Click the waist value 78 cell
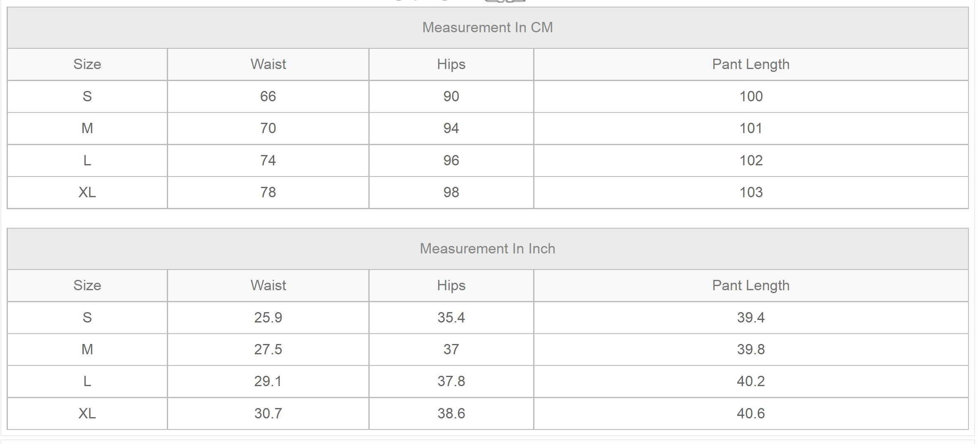Screen dimensions: 980x444 click(x=268, y=192)
